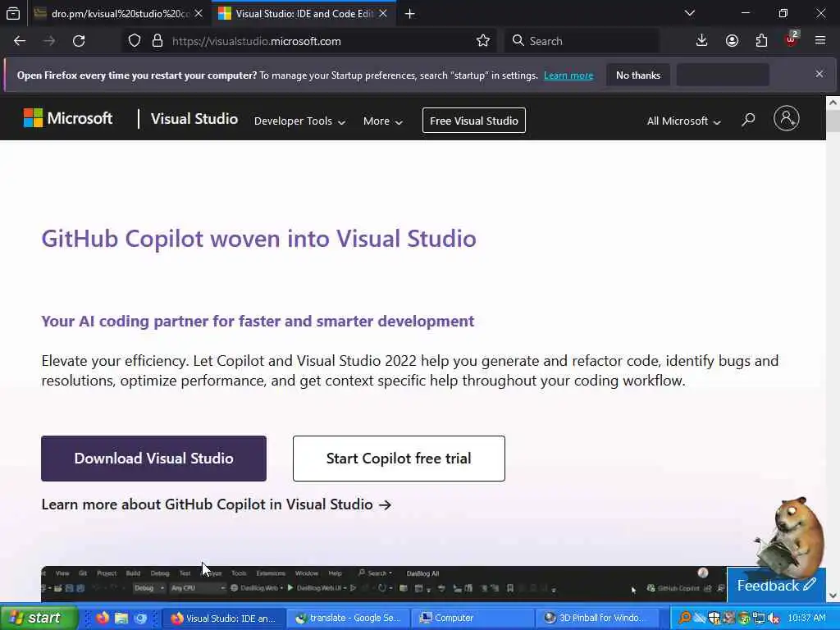Open the red uBlock extension icon
The height and width of the screenshot is (630, 840).
pyautogui.click(x=792, y=39)
